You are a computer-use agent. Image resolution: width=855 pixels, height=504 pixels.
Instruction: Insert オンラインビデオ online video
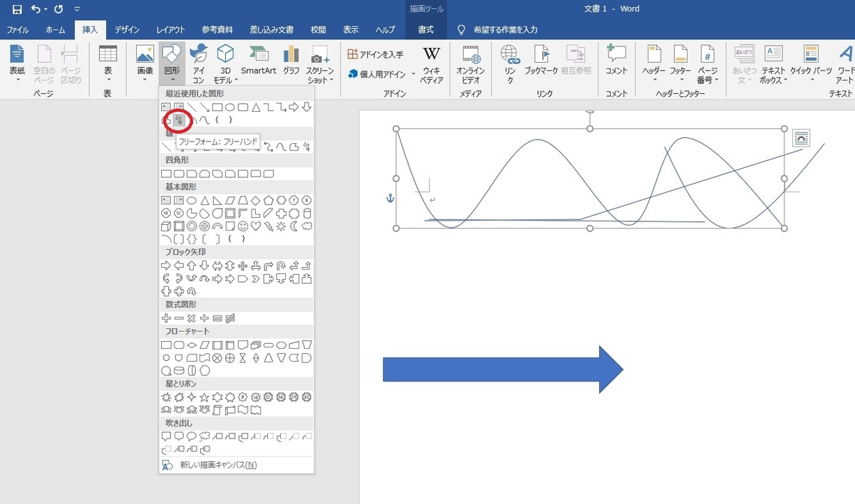470,63
